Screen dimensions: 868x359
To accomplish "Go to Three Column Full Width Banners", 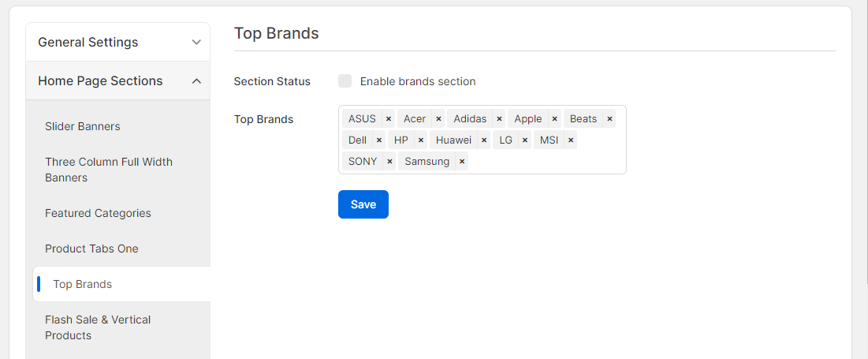I will (x=109, y=170).
